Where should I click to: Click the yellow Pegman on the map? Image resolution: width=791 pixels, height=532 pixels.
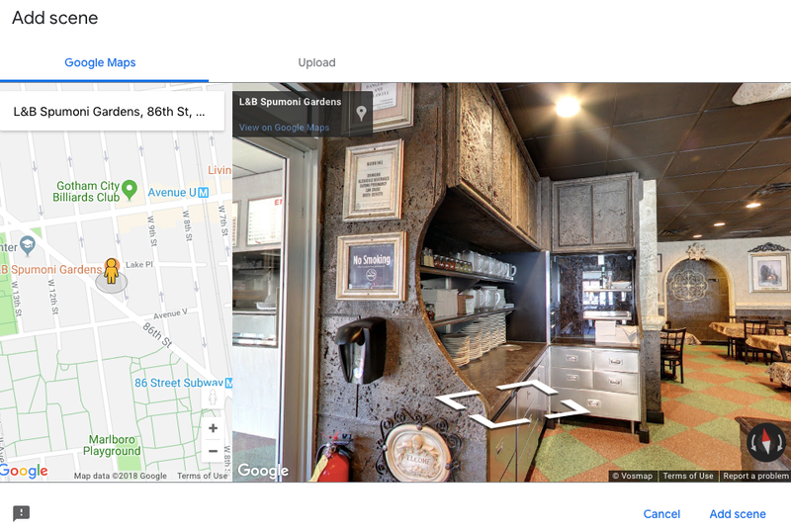click(111, 272)
